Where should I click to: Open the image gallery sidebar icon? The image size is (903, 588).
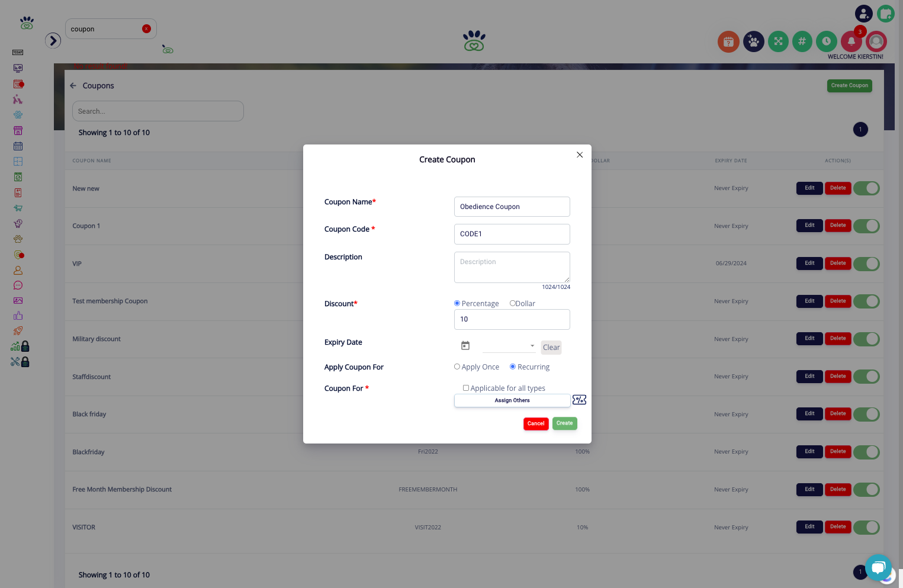[x=18, y=301]
